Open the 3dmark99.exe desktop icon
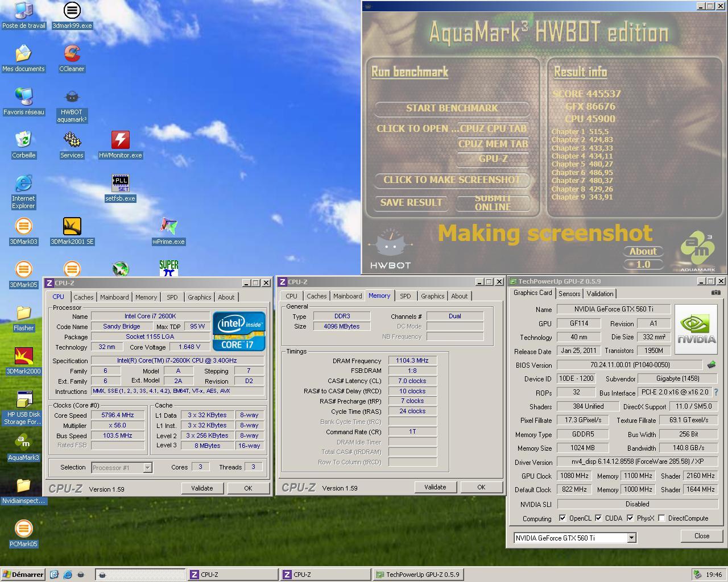 72,15
